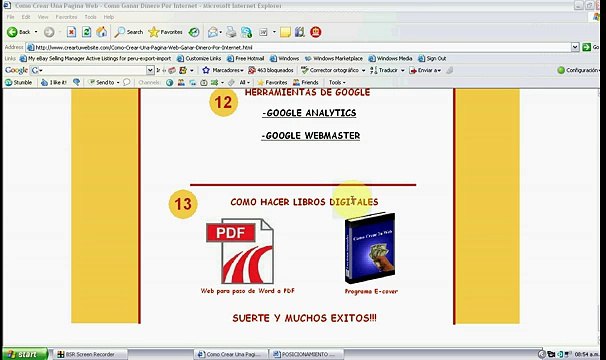The image size is (606, 360).
Task: Go to the Home page icon
Action: 102,32
